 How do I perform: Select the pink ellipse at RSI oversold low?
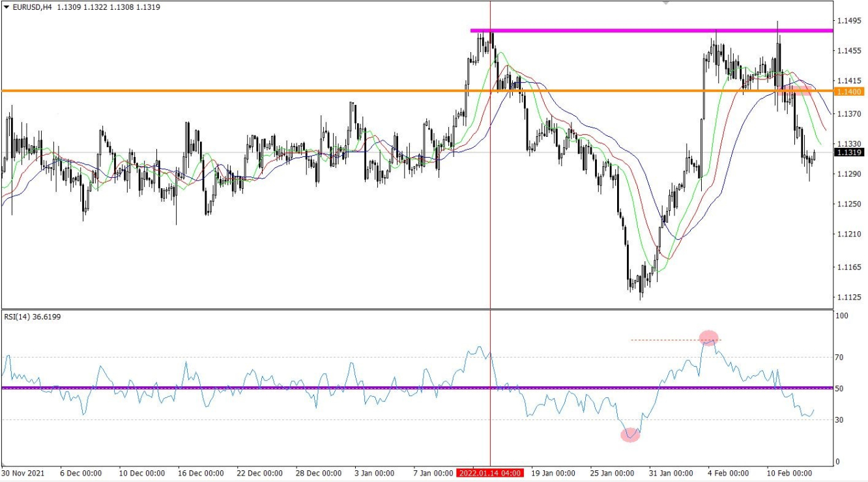[630, 434]
